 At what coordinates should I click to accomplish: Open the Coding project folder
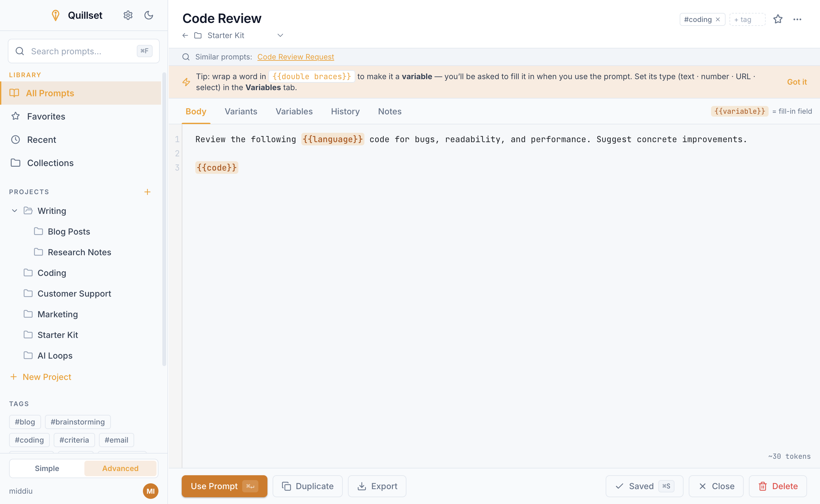pos(52,273)
